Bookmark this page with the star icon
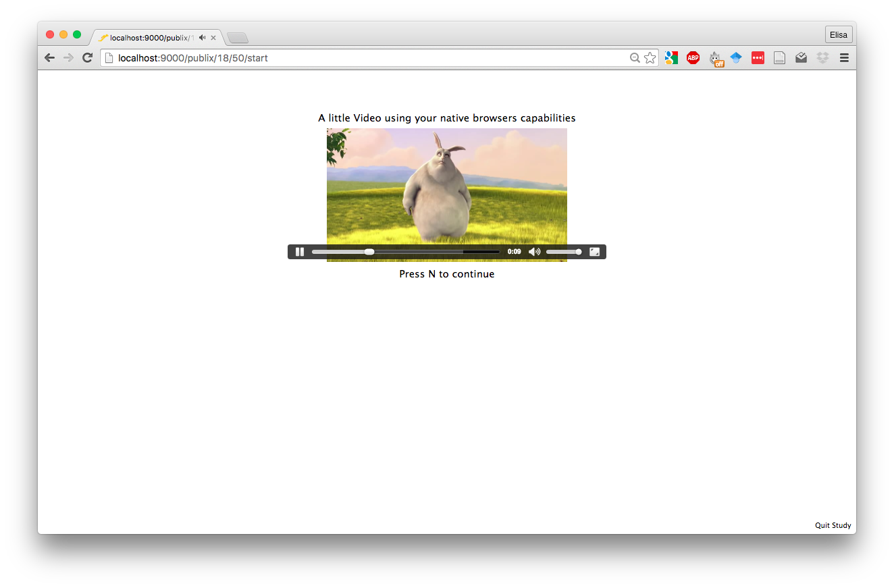 pyautogui.click(x=650, y=58)
